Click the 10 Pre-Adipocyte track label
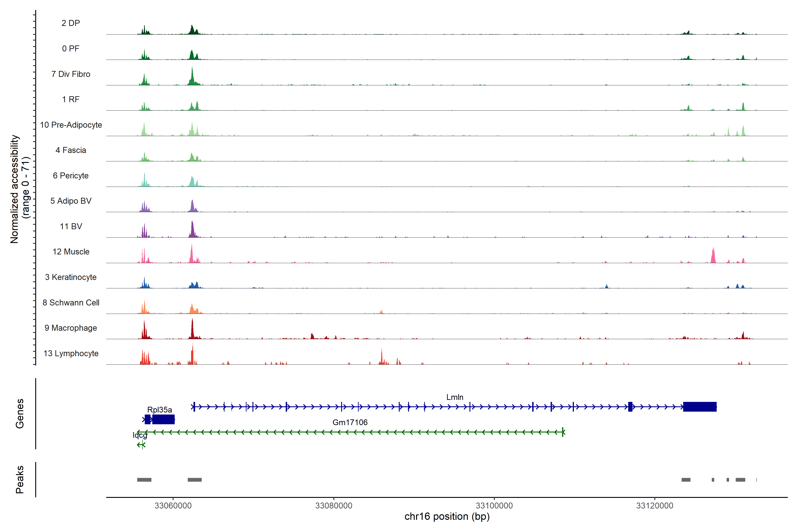This screenshot has width=798, height=532. [x=71, y=125]
